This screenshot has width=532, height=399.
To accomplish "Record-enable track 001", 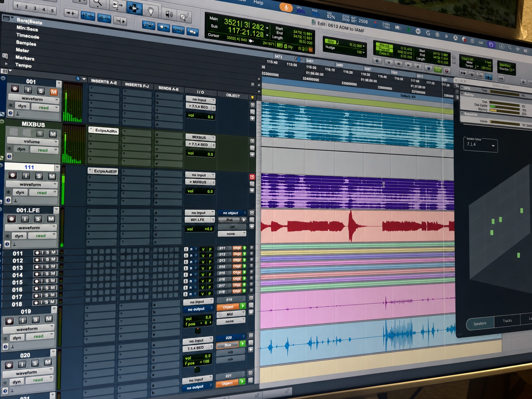I will click(15, 89).
